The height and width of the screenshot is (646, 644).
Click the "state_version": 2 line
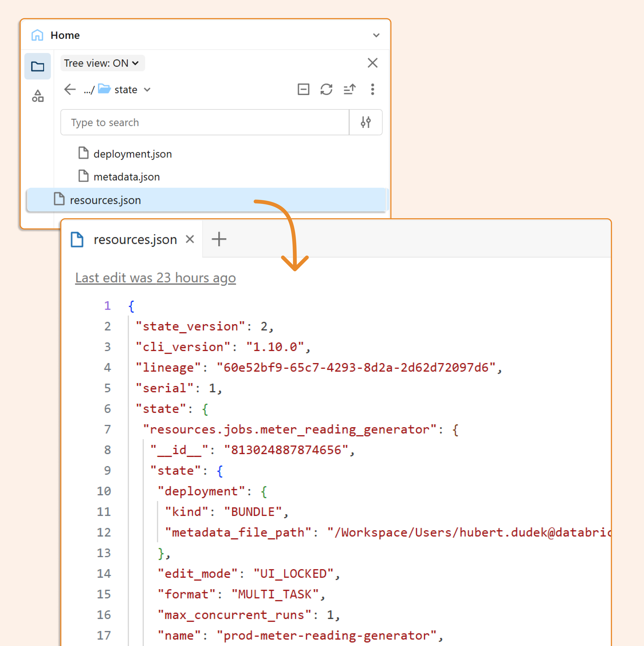click(x=205, y=326)
